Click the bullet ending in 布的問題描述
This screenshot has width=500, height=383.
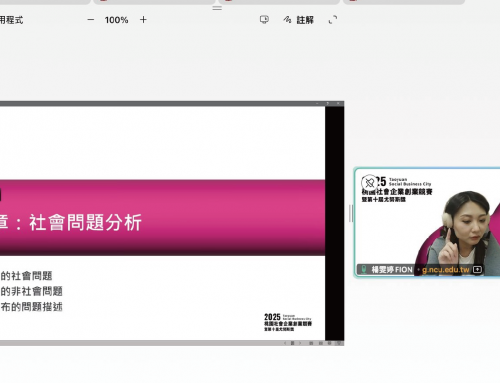31,307
